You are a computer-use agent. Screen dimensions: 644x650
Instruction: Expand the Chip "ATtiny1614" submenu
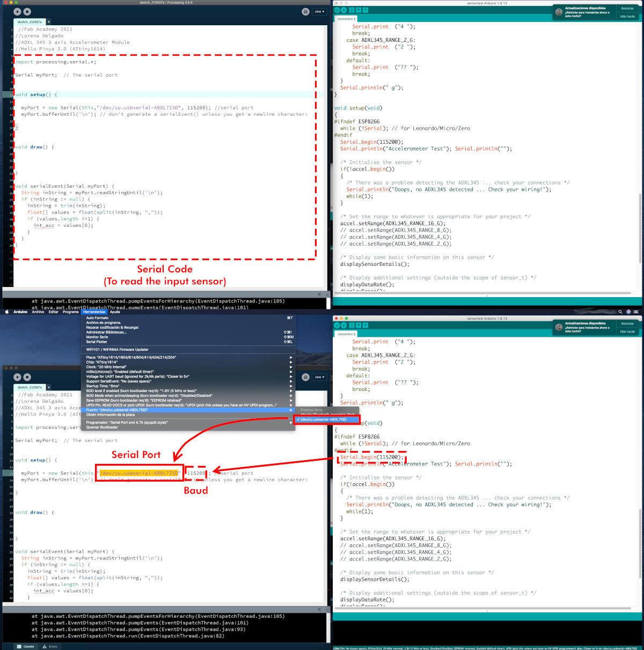(x=189, y=362)
